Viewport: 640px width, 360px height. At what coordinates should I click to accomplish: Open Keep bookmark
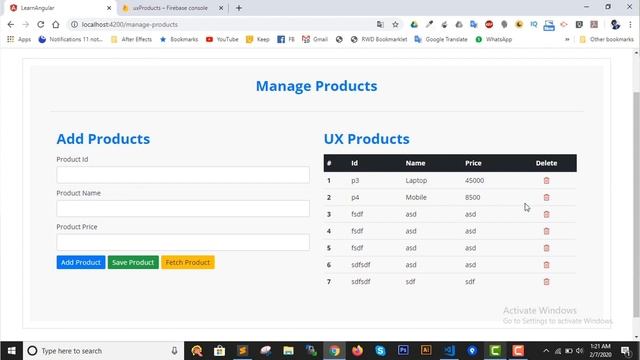pyautogui.click(x=258, y=40)
